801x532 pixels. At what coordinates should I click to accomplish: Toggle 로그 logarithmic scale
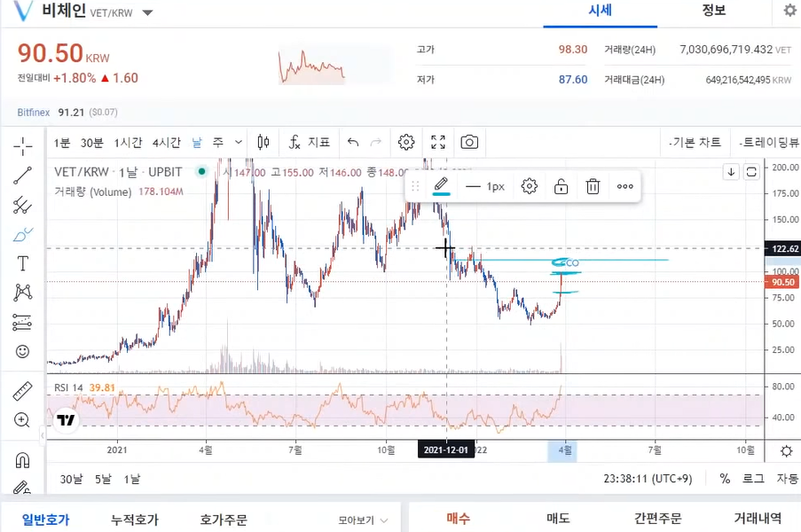[x=753, y=479]
